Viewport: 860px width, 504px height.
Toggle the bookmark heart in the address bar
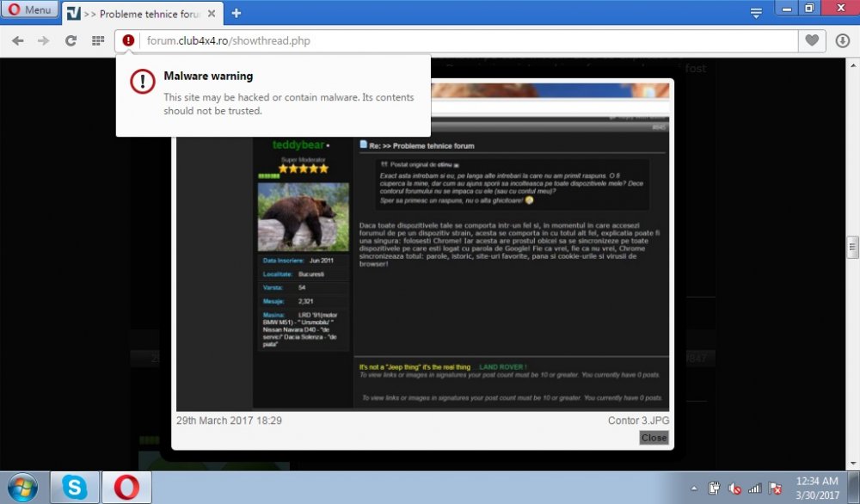(x=811, y=40)
